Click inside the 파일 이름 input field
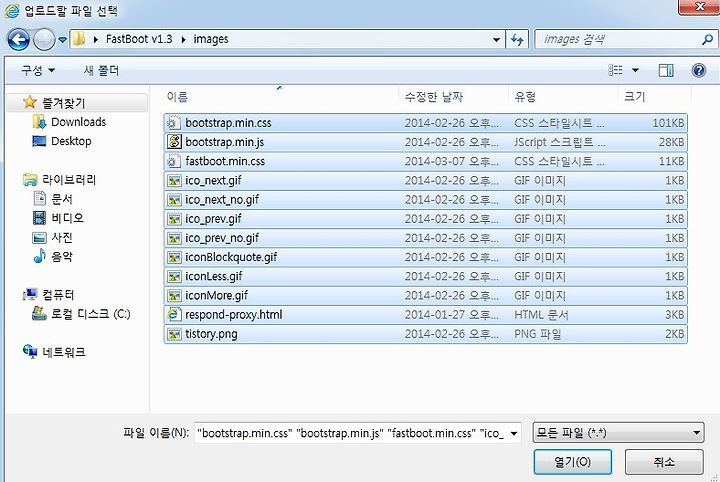This screenshot has height=482, width=720. click(351, 433)
